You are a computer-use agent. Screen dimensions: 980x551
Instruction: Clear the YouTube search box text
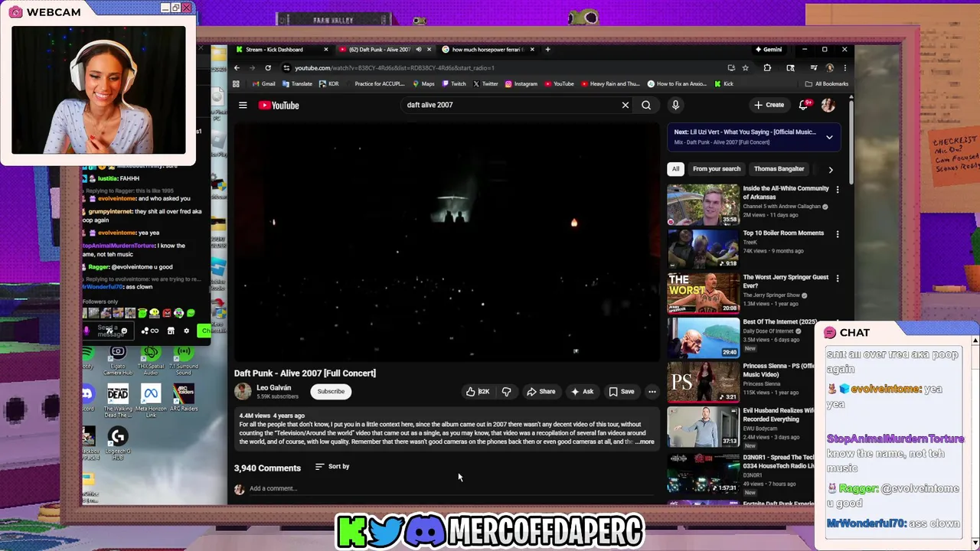coord(626,105)
